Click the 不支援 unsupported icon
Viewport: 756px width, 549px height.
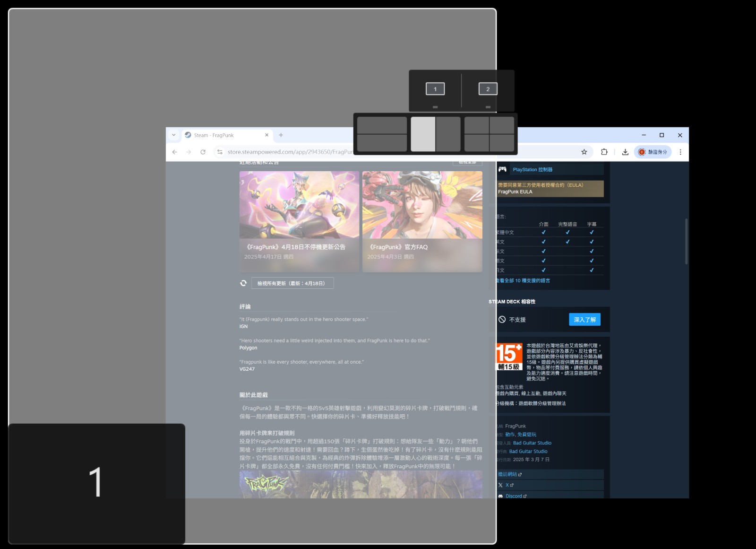pyautogui.click(x=502, y=320)
